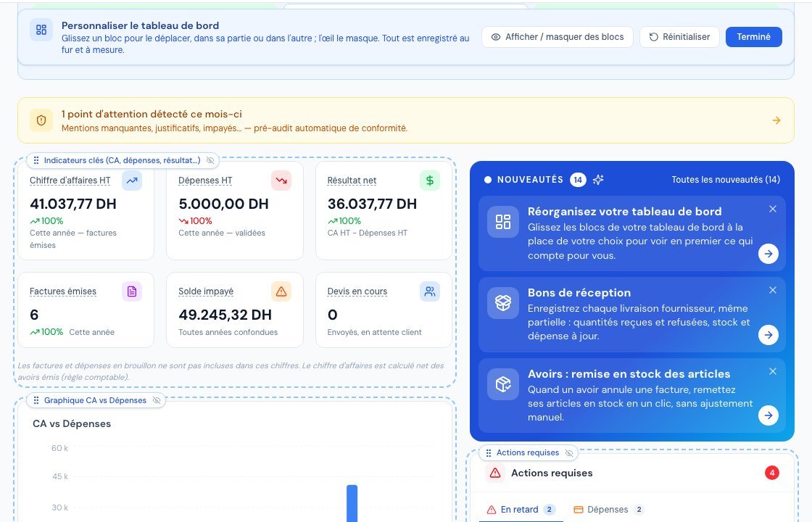Switch to the En retard tab
This screenshot has width=812, height=522.
point(521,510)
